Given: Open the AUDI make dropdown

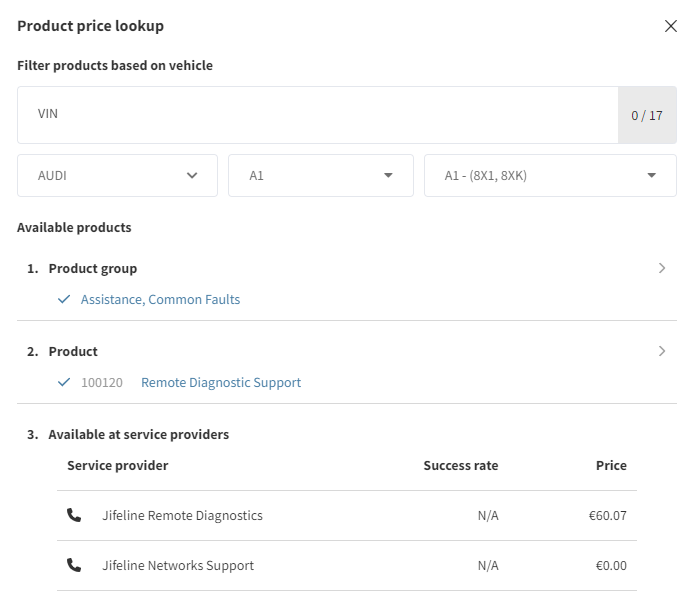Looking at the screenshot, I should (x=117, y=175).
